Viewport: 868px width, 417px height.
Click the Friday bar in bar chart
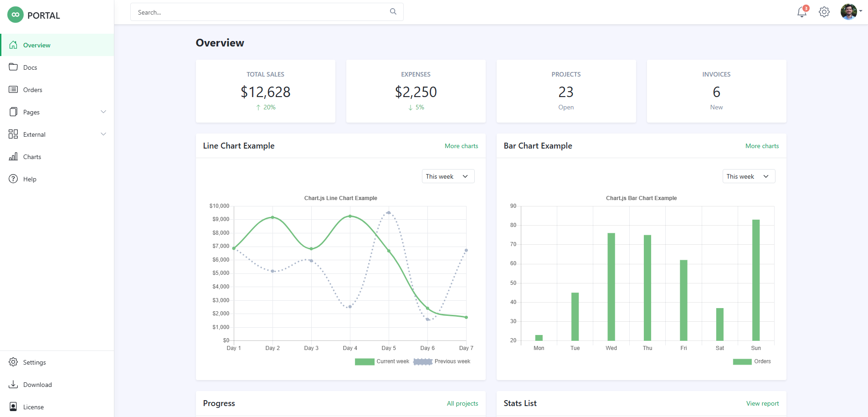coord(683,300)
